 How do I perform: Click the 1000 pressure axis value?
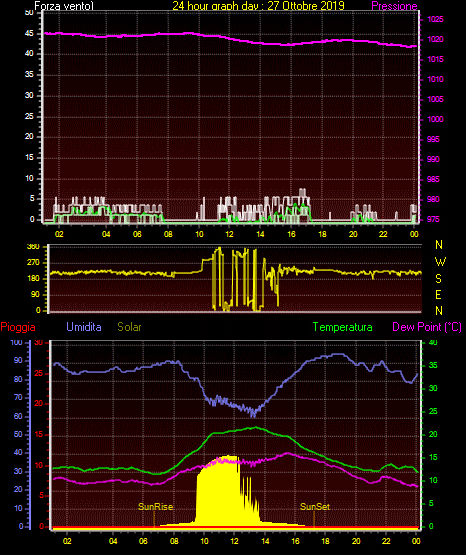pyautogui.click(x=435, y=119)
